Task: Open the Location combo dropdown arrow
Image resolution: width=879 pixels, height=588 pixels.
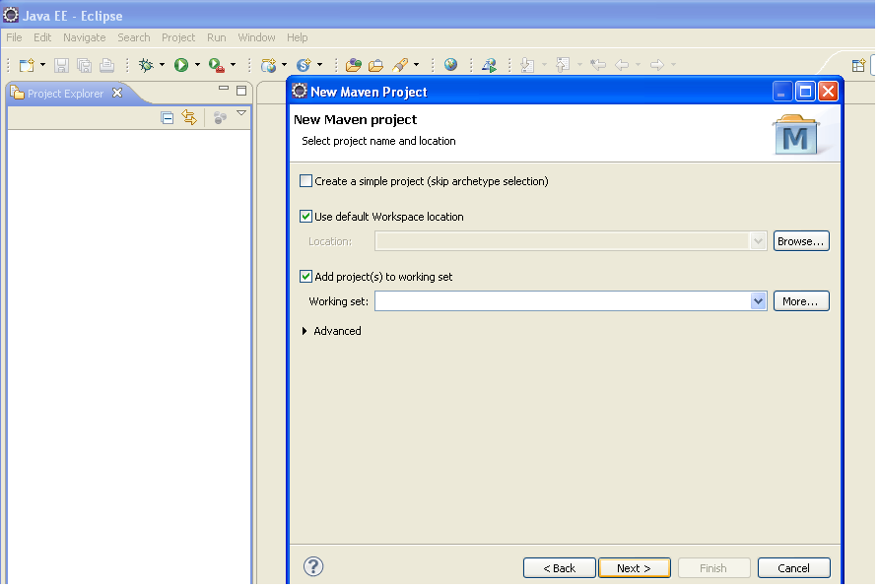Action: [758, 241]
